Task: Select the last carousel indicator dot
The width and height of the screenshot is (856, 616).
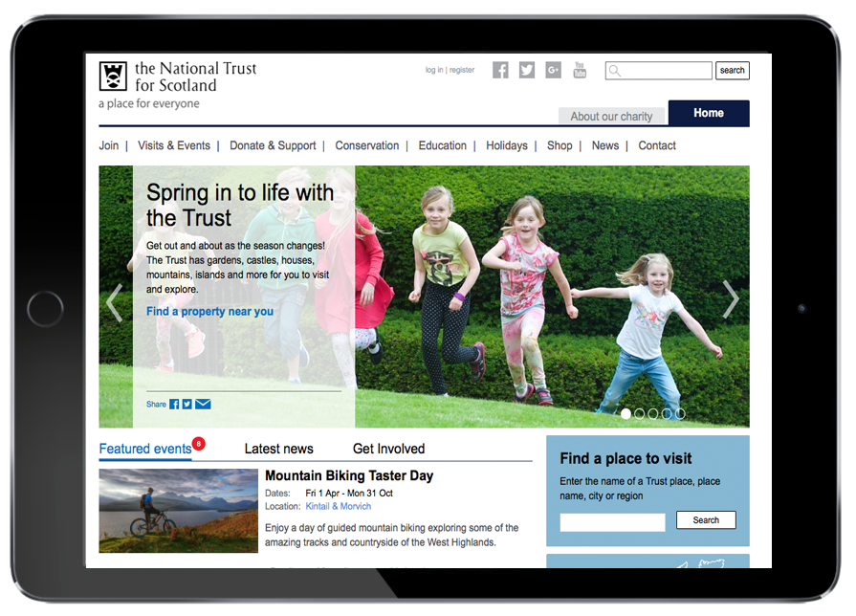Action: pyautogui.click(x=680, y=414)
